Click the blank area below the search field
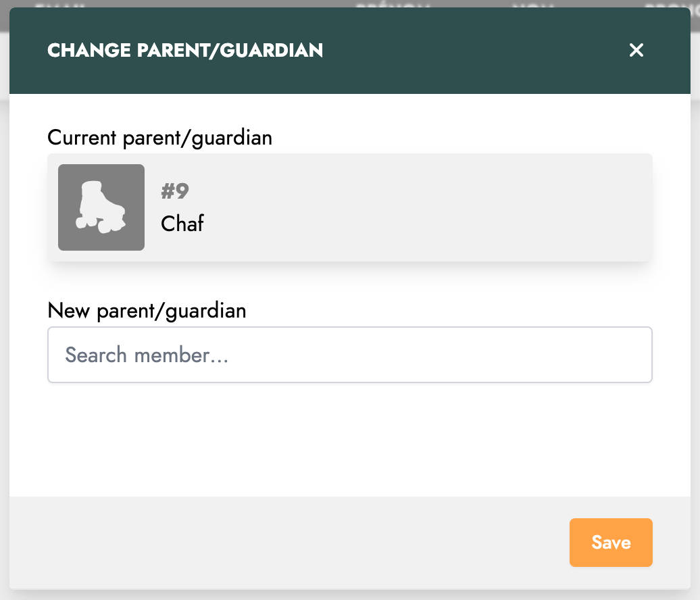This screenshot has width=700, height=600. 350,440
